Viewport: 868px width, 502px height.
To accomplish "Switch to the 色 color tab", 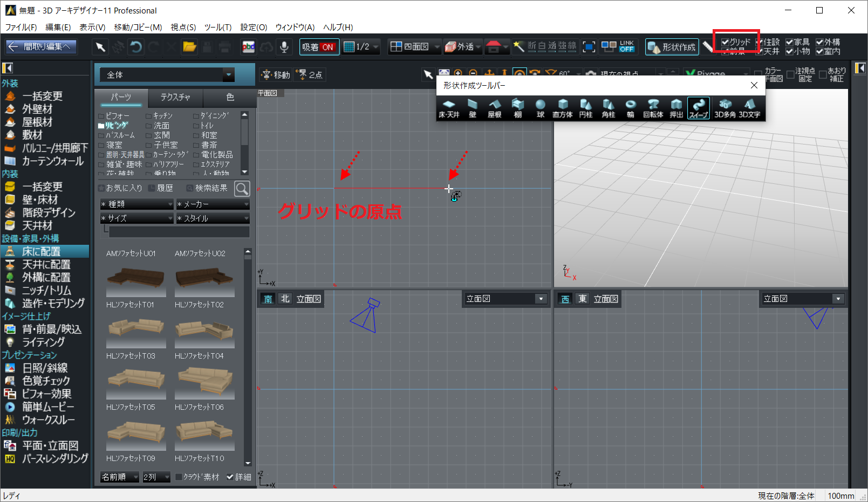I will (230, 97).
